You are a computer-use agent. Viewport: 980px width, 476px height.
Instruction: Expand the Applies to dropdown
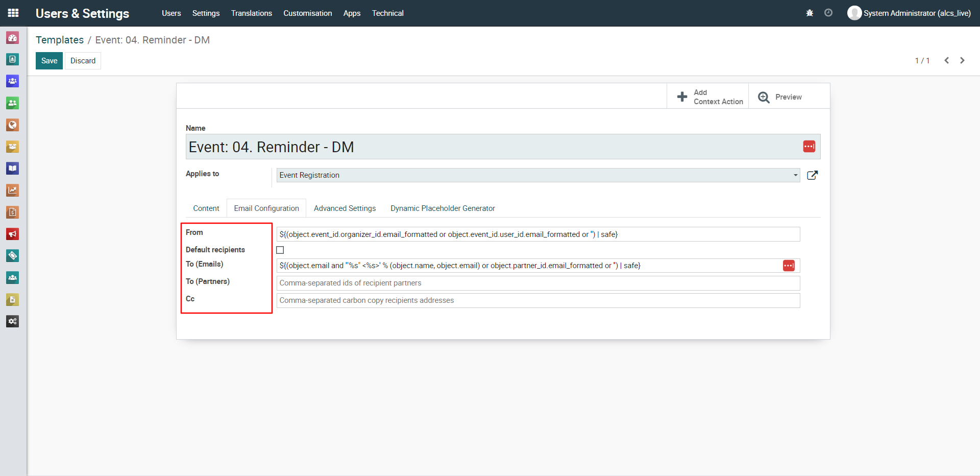pyautogui.click(x=795, y=175)
